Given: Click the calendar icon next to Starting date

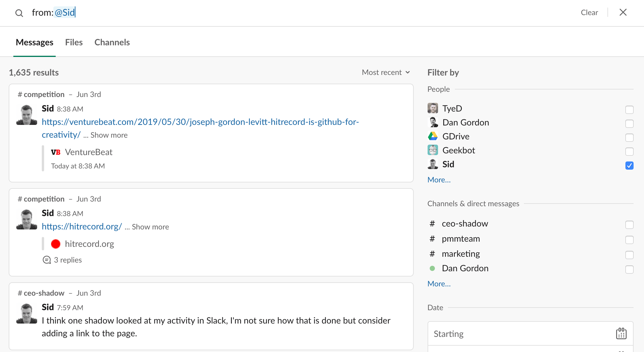Looking at the screenshot, I should [x=621, y=333].
